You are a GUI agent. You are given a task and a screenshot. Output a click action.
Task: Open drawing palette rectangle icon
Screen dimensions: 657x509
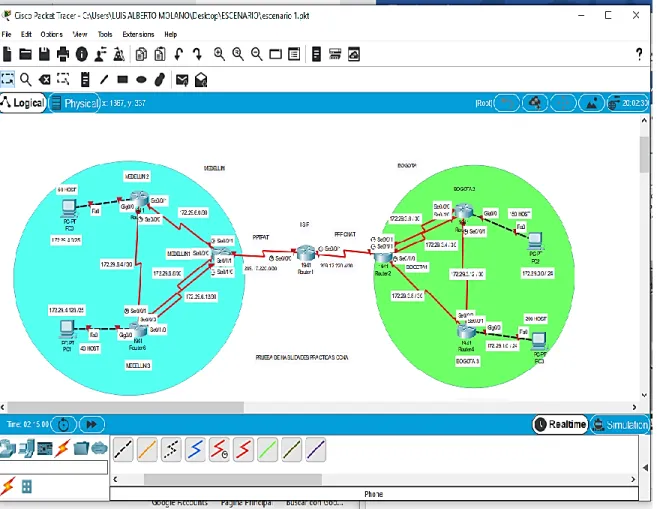[275, 54]
